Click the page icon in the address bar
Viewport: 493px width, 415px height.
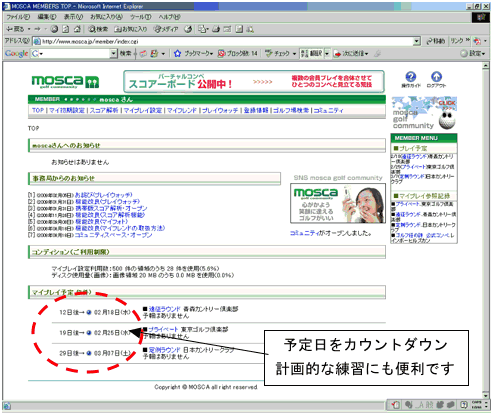click(37, 41)
